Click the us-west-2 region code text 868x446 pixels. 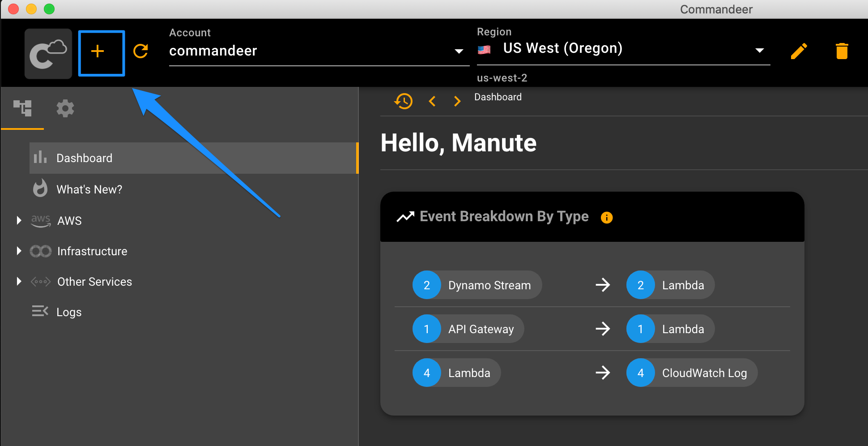tap(502, 78)
